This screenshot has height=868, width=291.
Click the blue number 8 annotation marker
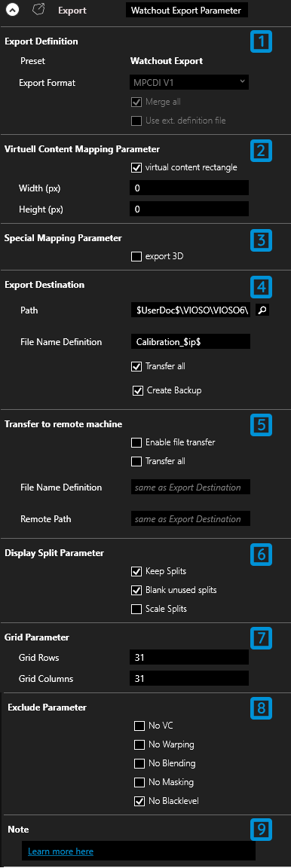pos(262,708)
